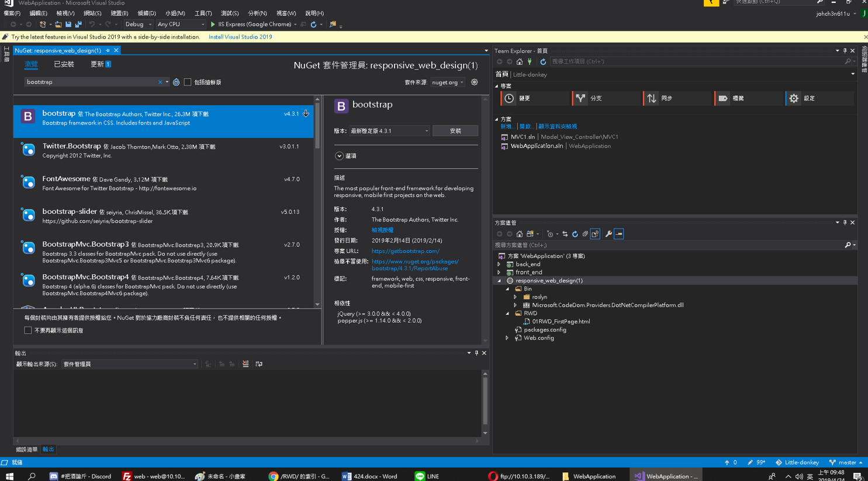This screenshot has height=481, width=868.
Task: Open the nuget.org package source dropdown
Action: tap(448, 82)
